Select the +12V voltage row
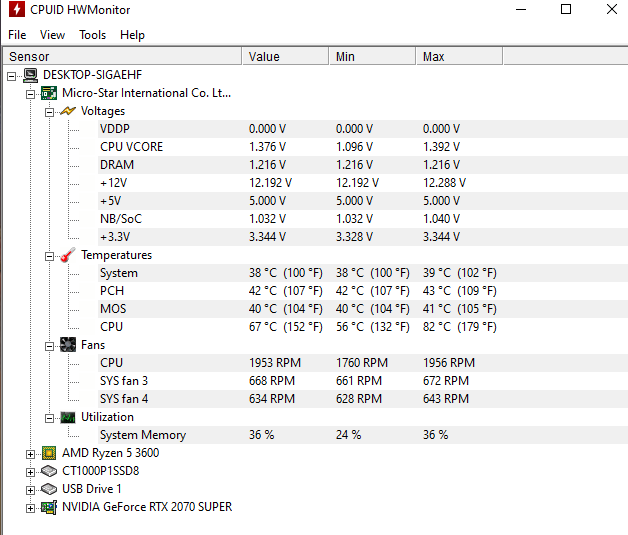Image resolution: width=628 pixels, height=535 pixels. point(363,183)
